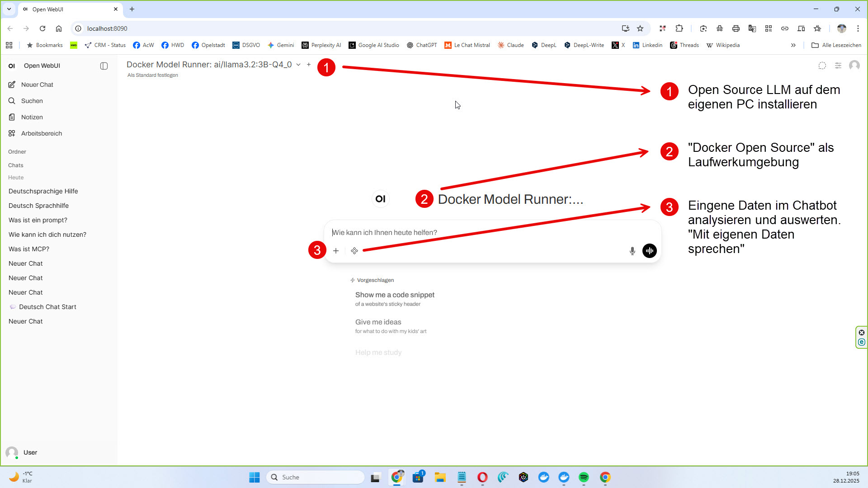Image resolution: width=868 pixels, height=488 pixels.
Task: Start voice mode with waveform button
Action: click(x=649, y=251)
